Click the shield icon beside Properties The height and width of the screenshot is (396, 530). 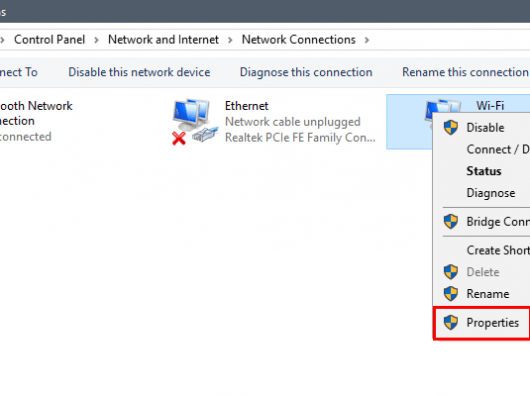451,322
